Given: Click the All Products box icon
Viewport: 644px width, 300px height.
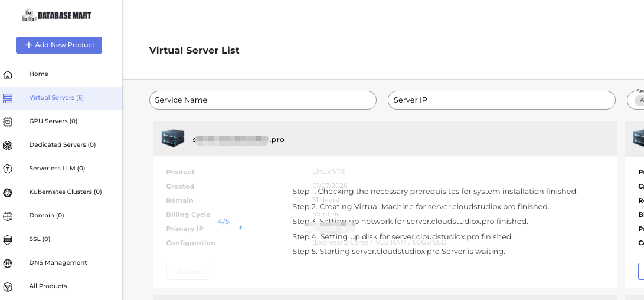Looking at the screenshot, I should (x=8, y=287).
